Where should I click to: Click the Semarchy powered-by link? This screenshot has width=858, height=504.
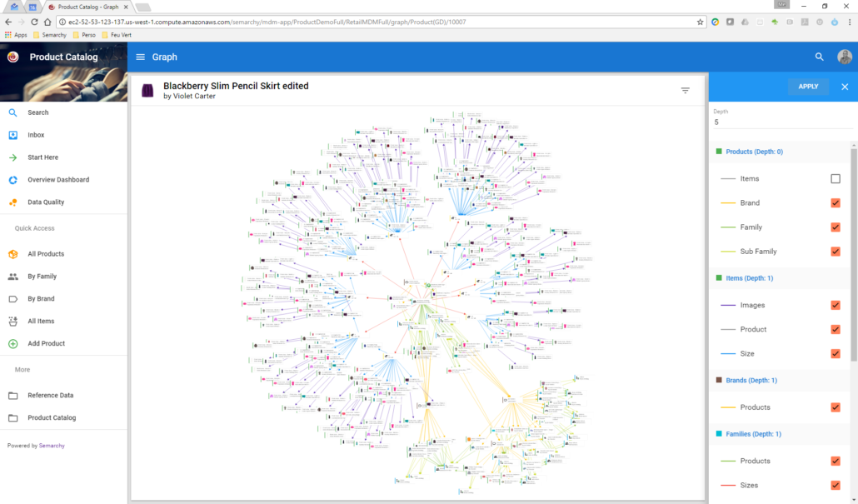[x=52, y=445]
